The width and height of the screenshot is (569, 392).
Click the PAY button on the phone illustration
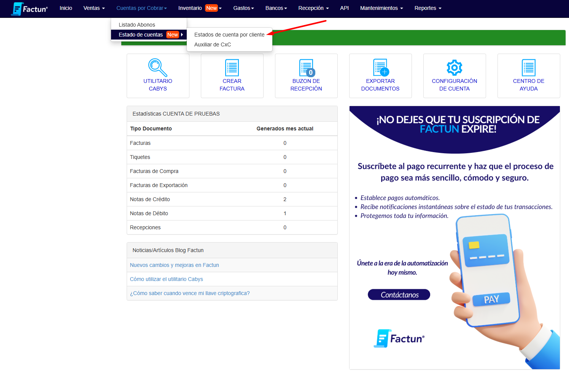(491, 300)
